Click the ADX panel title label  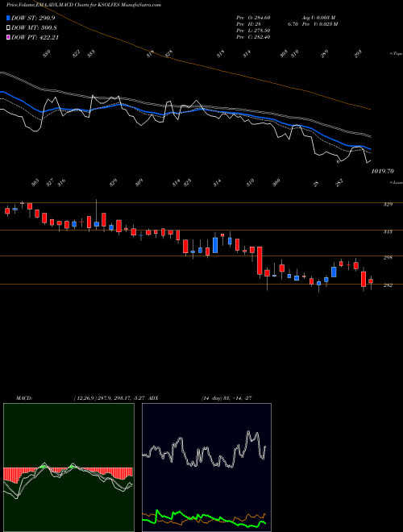pyautogui.click(x=154, y=398)
